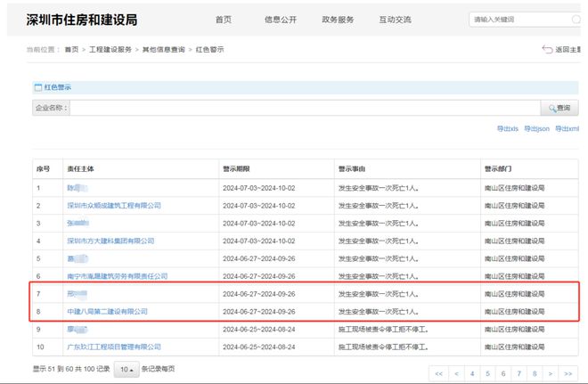This screenshot has width=588, height=384.
Task: Export records via 导出json link
Action: 536,128
